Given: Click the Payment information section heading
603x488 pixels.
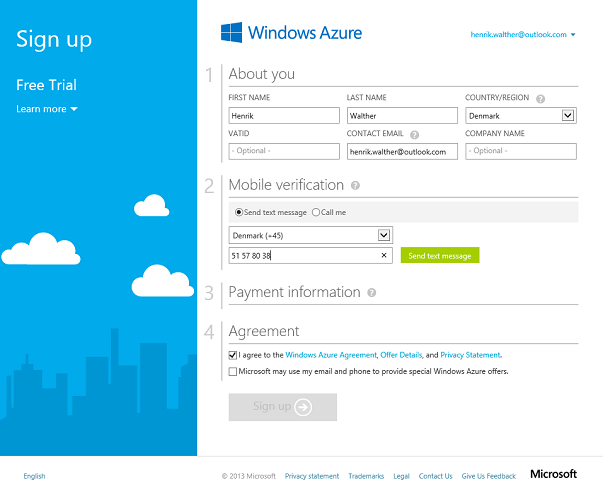Looking at the screenshot, I should [295, 292].
